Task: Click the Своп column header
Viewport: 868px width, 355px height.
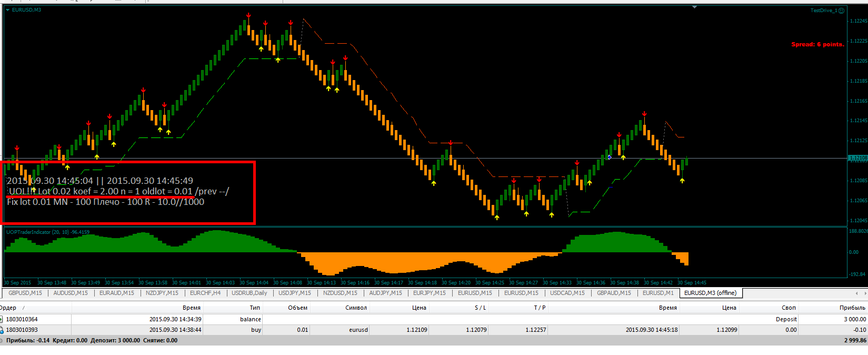Action: 789,308
